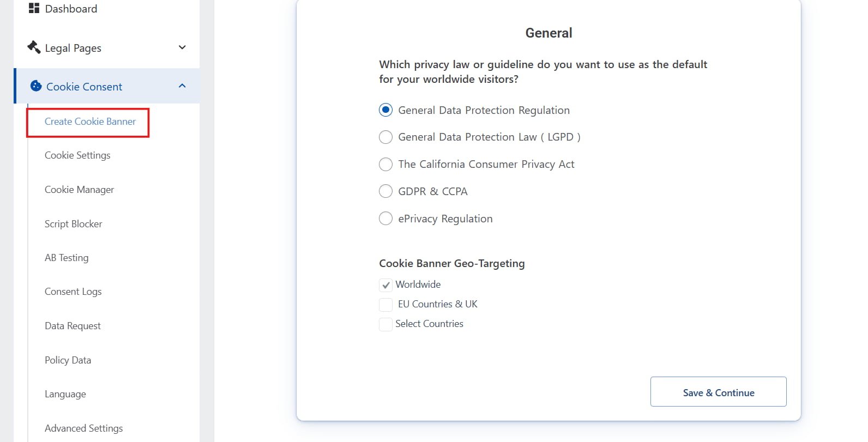Navigate to Script Blocker
Image resolution: width=868 pixels, height=442 pixels.
tap(73, 224)
